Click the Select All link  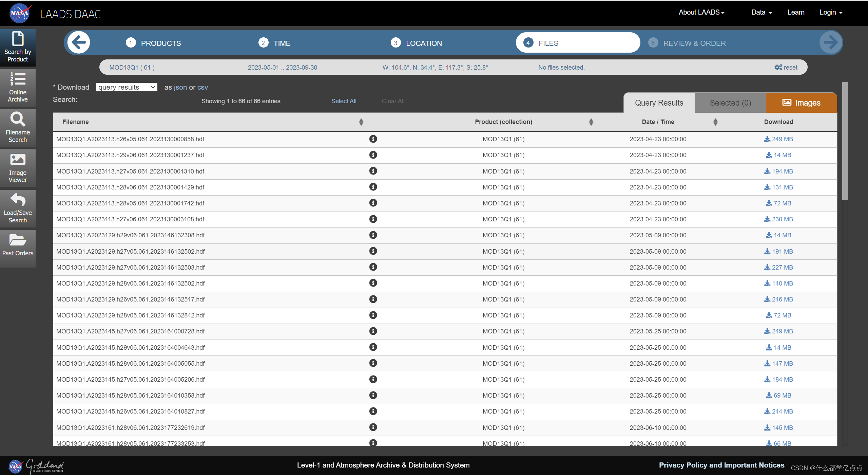(x=344, y=101)
